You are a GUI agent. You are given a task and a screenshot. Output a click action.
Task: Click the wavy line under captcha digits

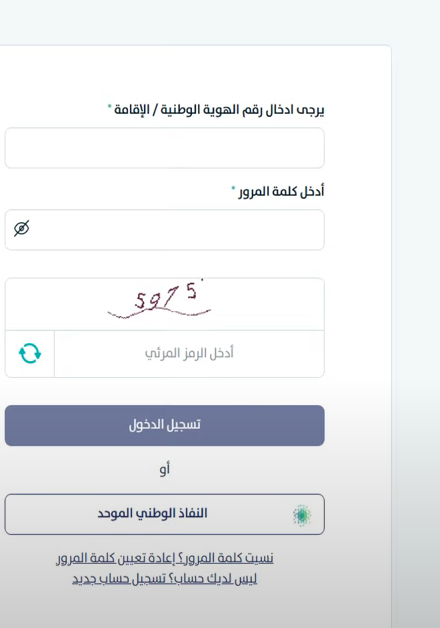pyautogui.click(x=159, y=313)
